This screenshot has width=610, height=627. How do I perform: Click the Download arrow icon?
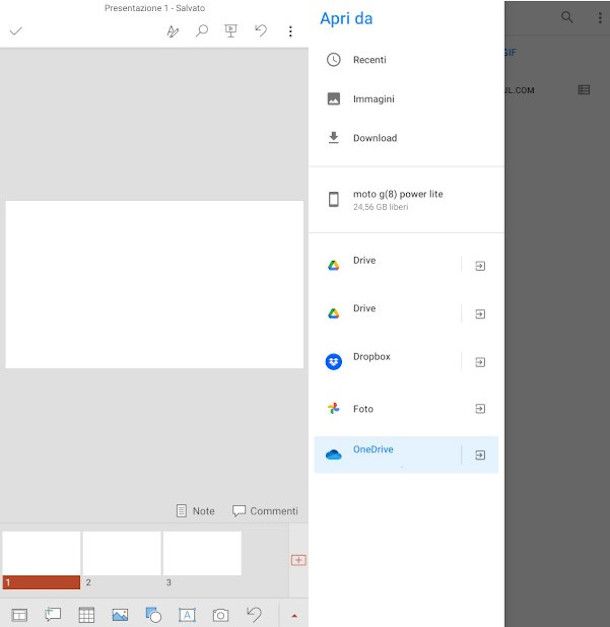(x=334, y=138)
